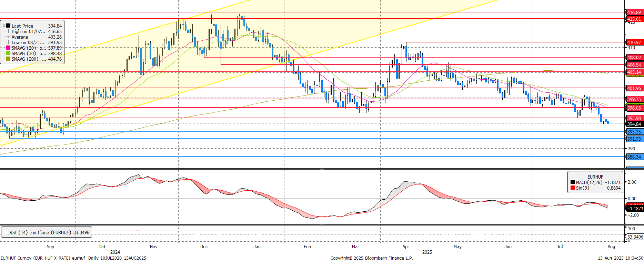
Task: Select the 395.98 red price tag
Action: point(634,118)
